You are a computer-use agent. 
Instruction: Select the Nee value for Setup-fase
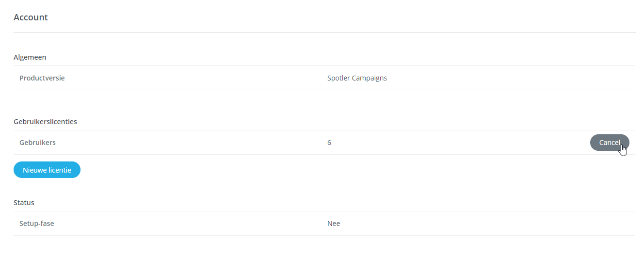[334, 224]
